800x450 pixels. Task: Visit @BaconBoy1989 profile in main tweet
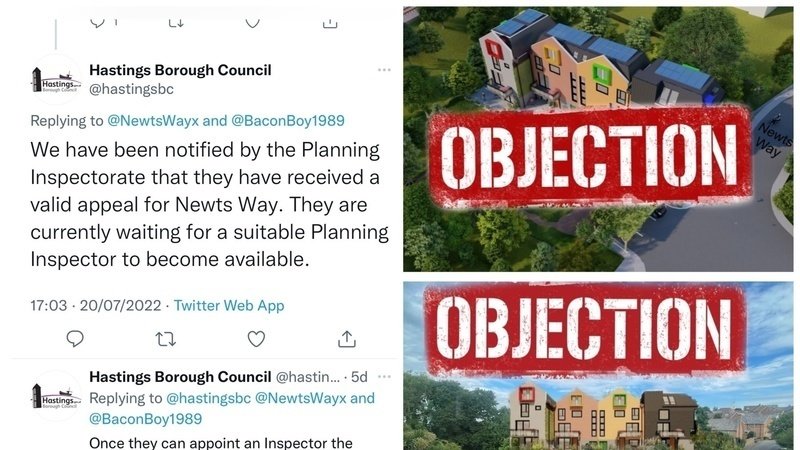[x=288, y=121]
